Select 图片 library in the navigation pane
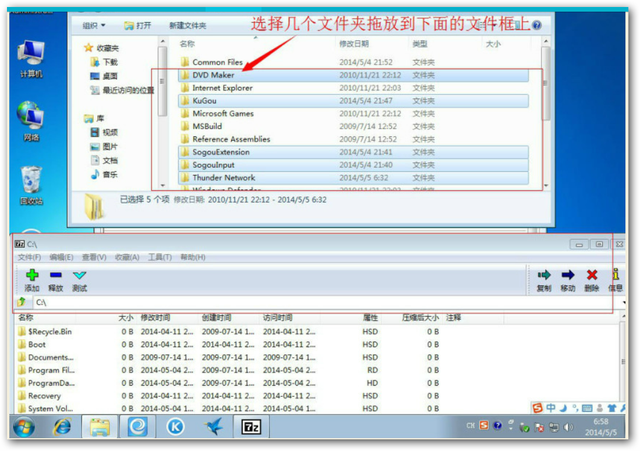Screen dimensions: 640x451 pos(104,147)
